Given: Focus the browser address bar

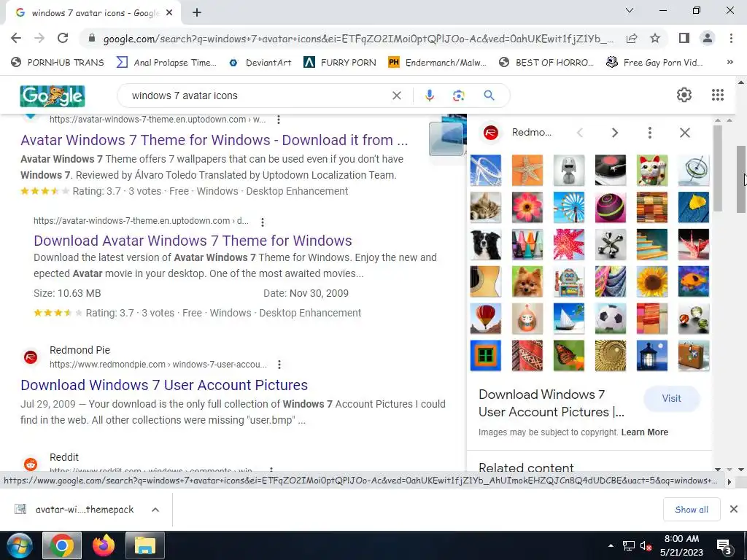Looking at the screenshot, I should click(358, 39).
